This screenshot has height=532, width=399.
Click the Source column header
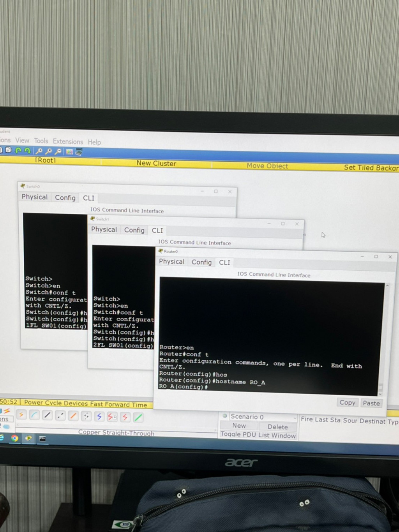coord(350,421)
